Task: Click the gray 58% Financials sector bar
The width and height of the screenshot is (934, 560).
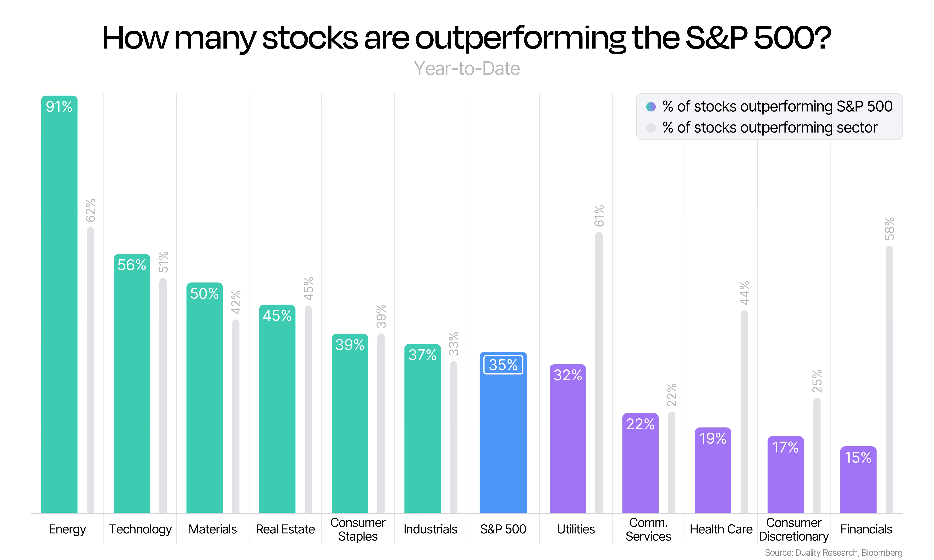Action: point(889,379)
